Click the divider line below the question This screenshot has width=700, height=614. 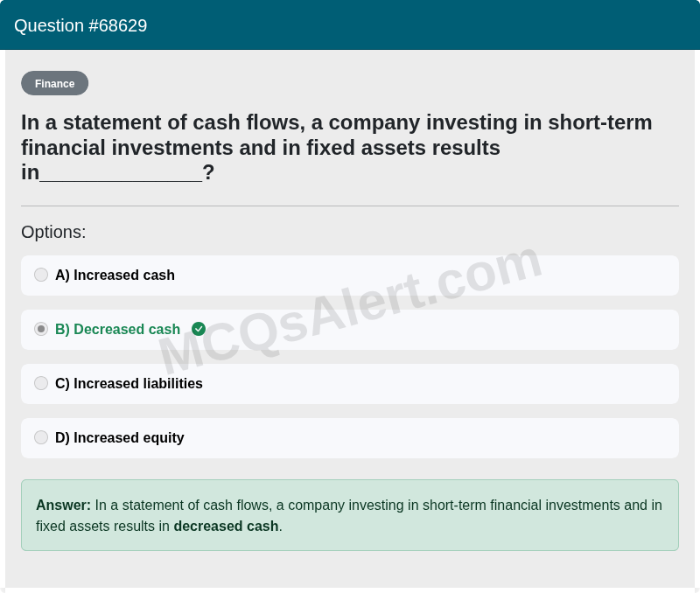pos(350,205)
